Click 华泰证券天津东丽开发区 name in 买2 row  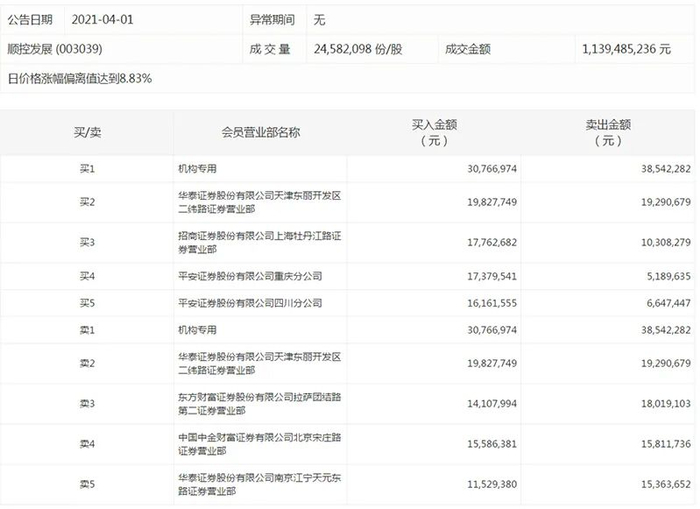coord(259,202)
